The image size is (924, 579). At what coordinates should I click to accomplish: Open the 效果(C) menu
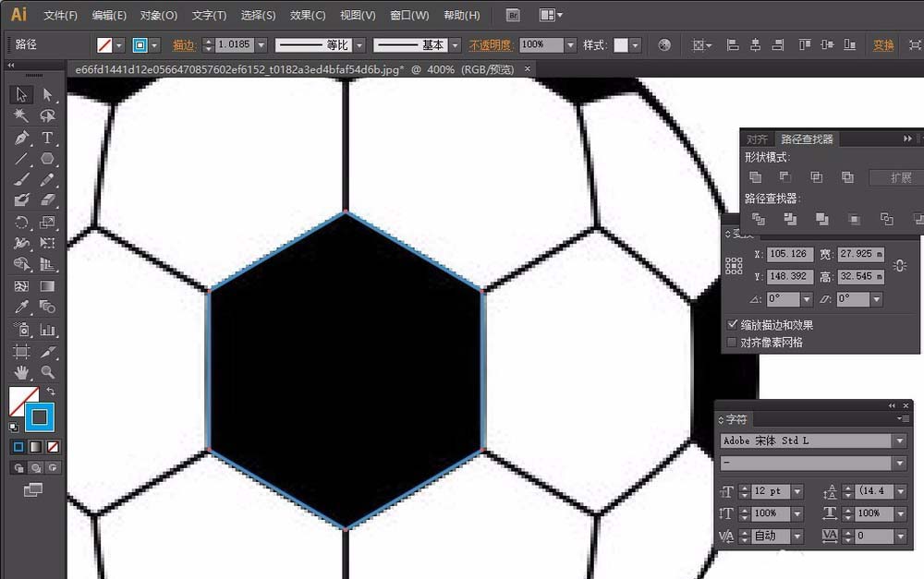308,16
